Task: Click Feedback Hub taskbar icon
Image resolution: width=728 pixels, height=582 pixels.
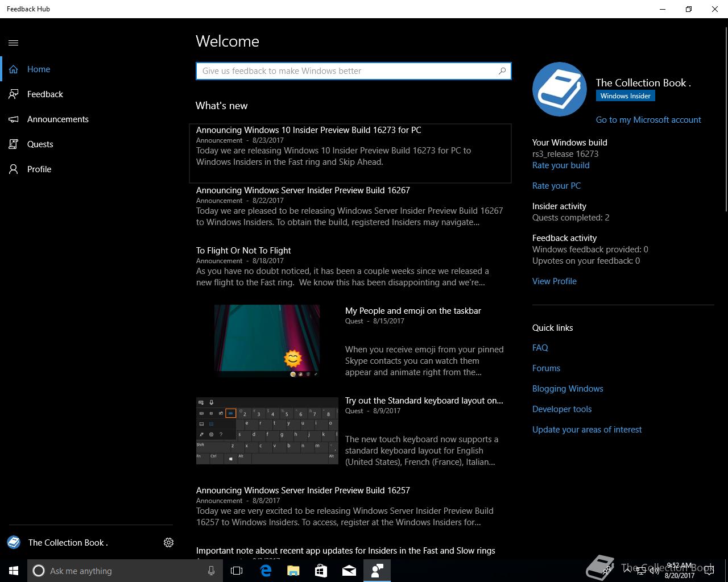Action: pyautogui.click(x=377, y=571)
